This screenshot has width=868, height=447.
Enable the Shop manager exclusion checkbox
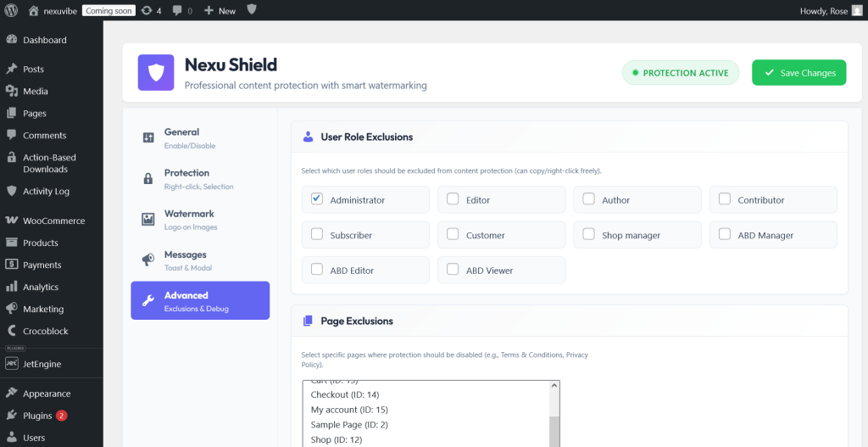(x=588, y=234)
